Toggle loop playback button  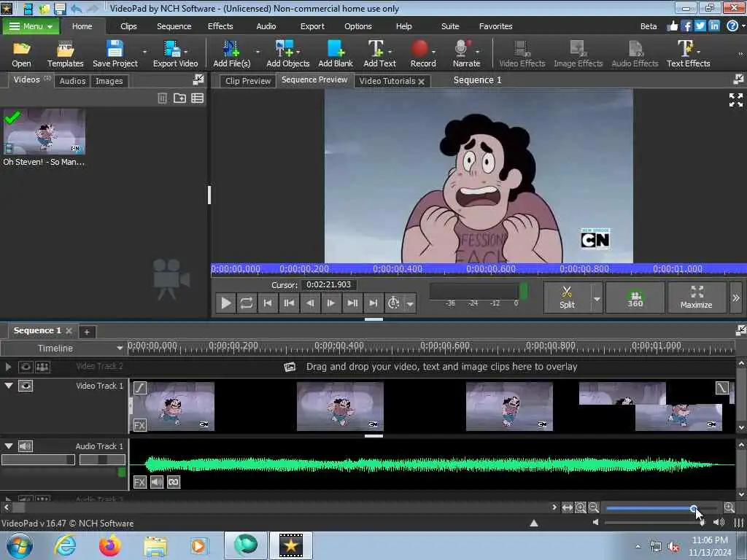[x=247, y=303]
